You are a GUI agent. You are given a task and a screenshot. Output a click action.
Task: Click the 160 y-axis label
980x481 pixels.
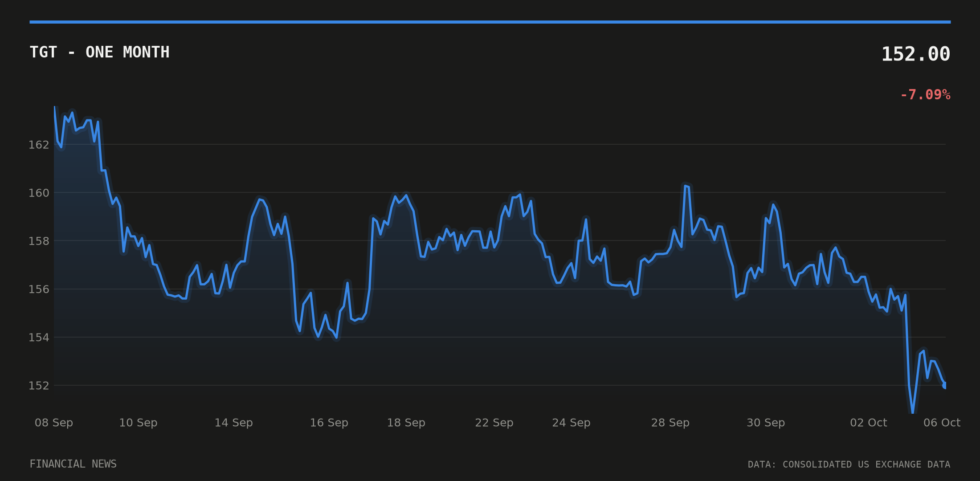click(x=39, y=193)
